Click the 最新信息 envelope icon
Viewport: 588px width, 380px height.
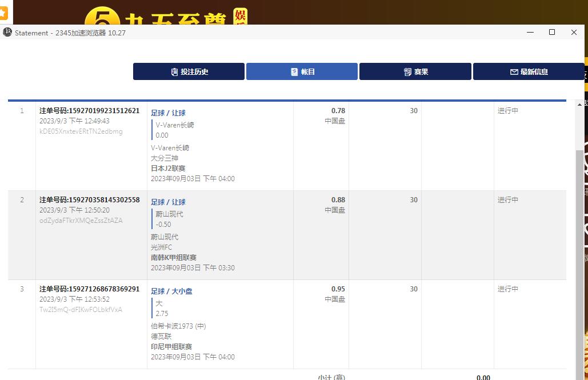pyautogui.click(x=514, y=72)
